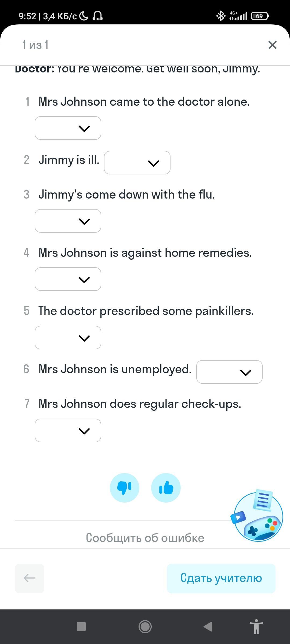This screenshot has height=644, width=290.
Task: Expand dropdown next to 'Jimmy is ill'
Action: [x=137, y=163]
